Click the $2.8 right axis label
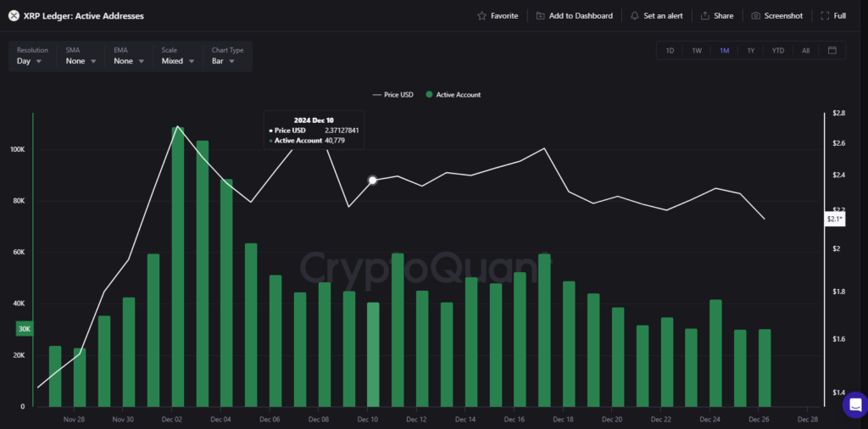Screen dimensions: 868x429 coord(838,113)
